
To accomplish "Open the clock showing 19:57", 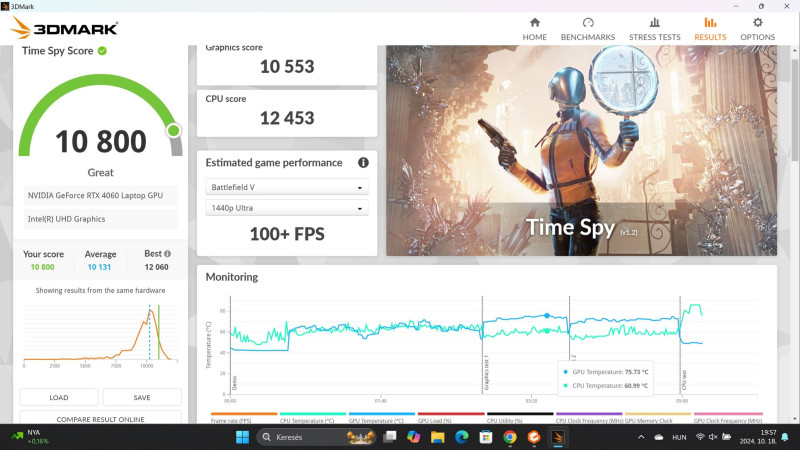I will (x=758, y=437).
